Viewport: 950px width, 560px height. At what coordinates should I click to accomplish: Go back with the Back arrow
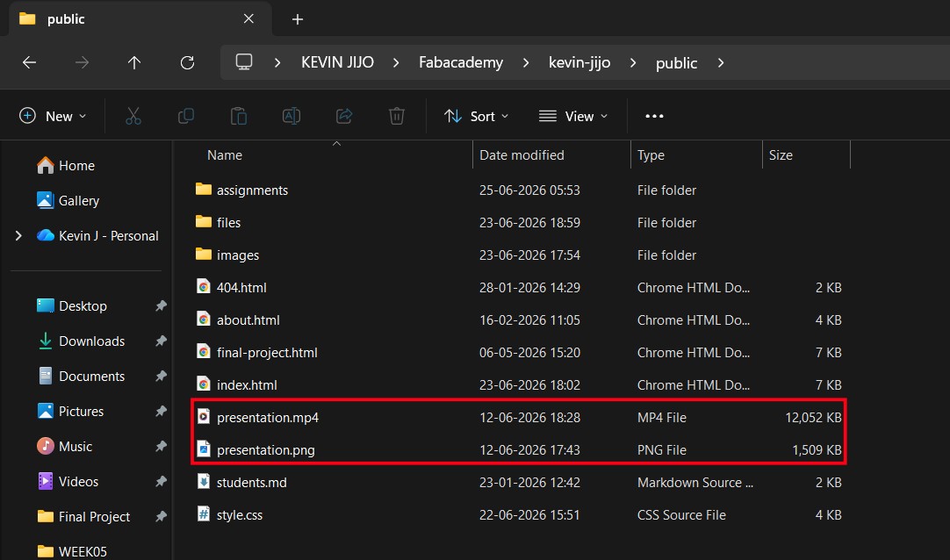[x=29, y=62]
